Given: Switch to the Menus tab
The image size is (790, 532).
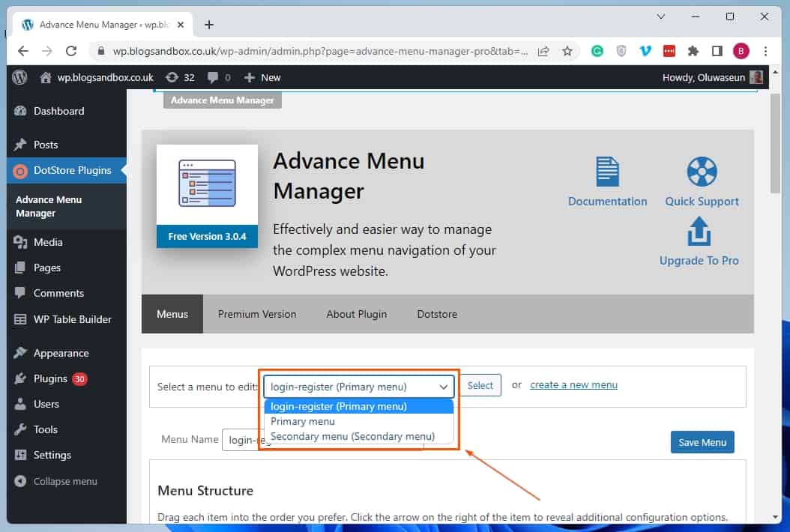Looking at the screenshot, I should (172, 314).
